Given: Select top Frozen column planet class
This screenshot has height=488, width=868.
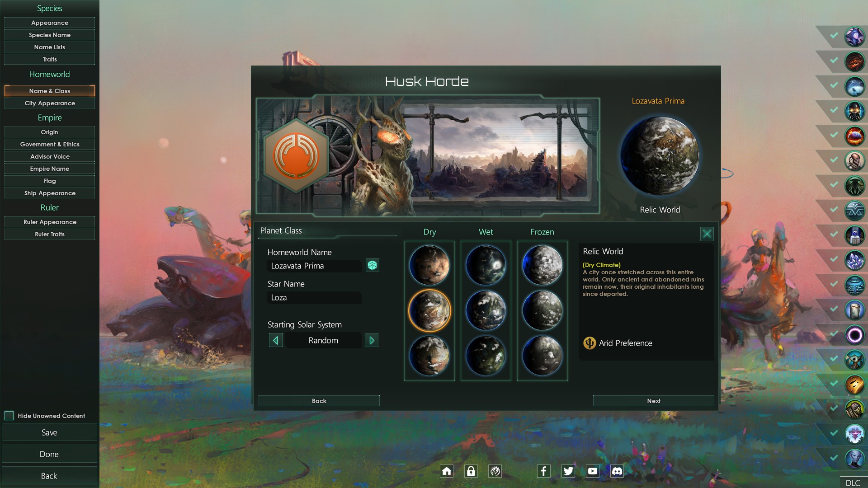Looking at the screenshot, I should tap(542, 265).
